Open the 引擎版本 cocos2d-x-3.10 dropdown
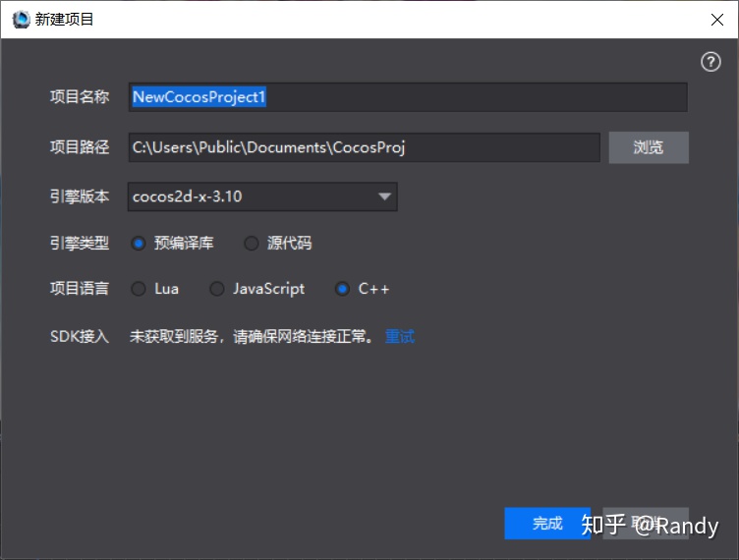This screenshot has height=560, width=739. tap(262, 196)
